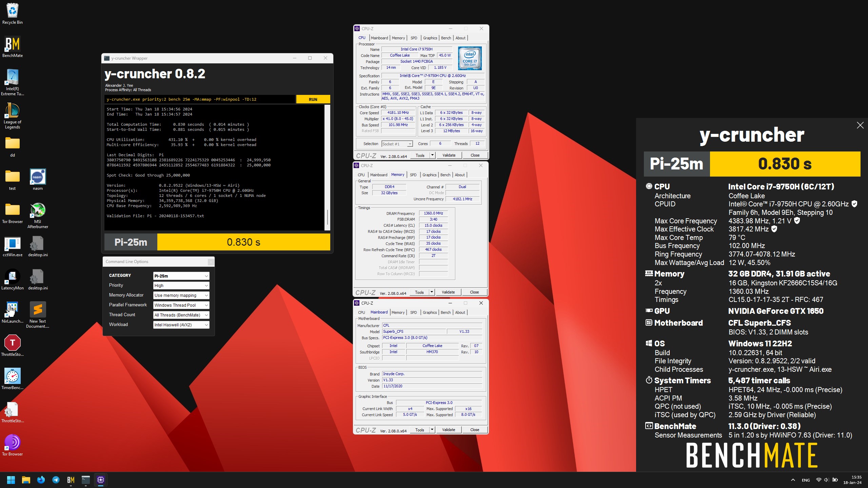Viewport: 868px width, 488px height.
Task: Click Validate in Memory CPU-Z window
Action: click(448, 292)
